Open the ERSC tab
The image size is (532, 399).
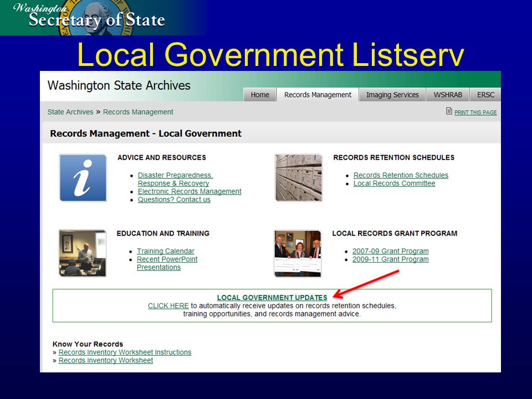point(485,95)
